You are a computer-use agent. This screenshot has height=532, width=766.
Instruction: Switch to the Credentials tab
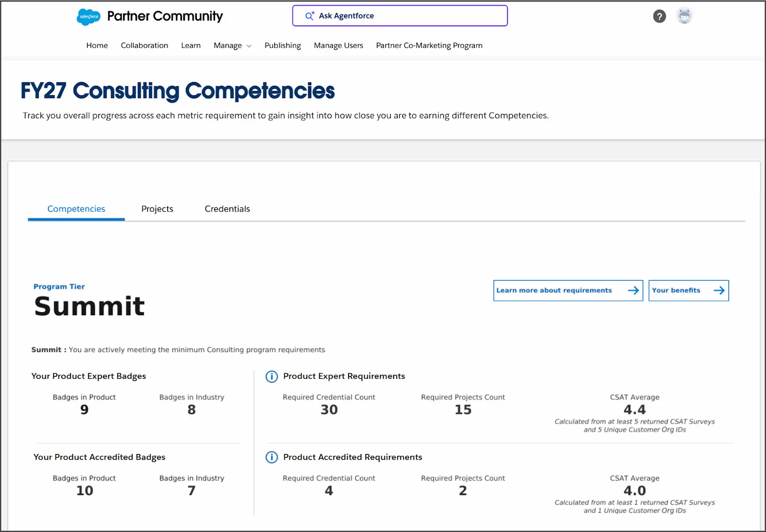[x=227, y=209]
